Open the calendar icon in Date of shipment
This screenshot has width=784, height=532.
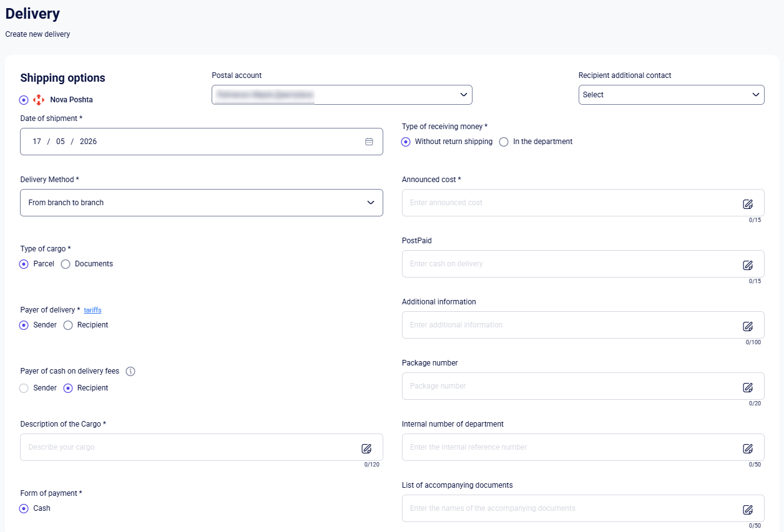[369, 142]
